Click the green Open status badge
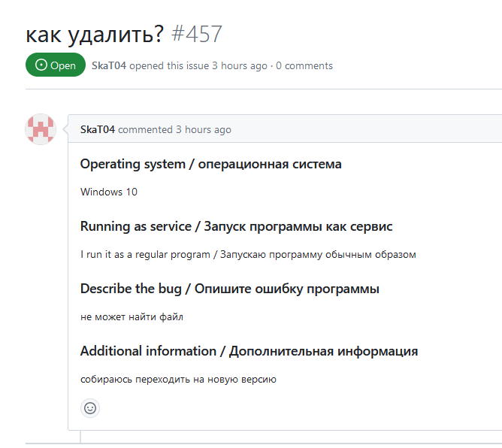This screenshot has height=448, width=502. 56,65
